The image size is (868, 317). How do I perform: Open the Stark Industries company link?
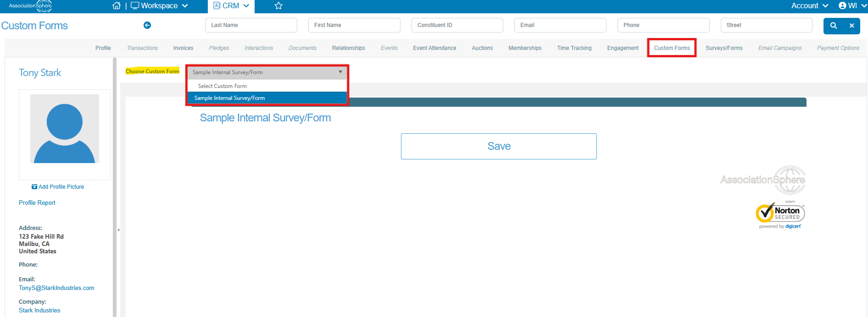[x=39, y=311]
